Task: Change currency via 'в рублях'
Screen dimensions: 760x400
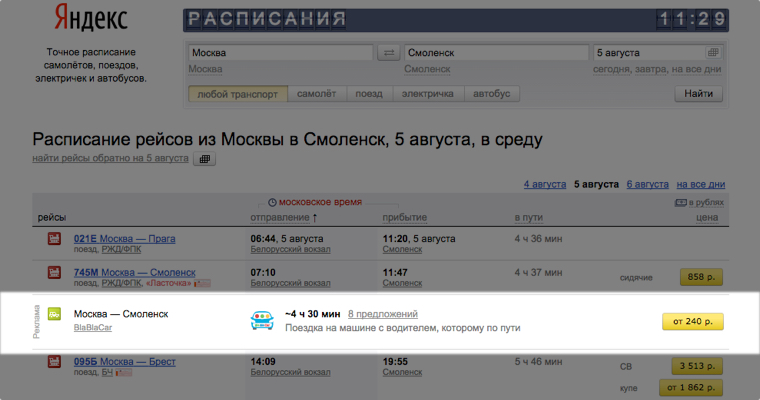Action: [706, 202]
